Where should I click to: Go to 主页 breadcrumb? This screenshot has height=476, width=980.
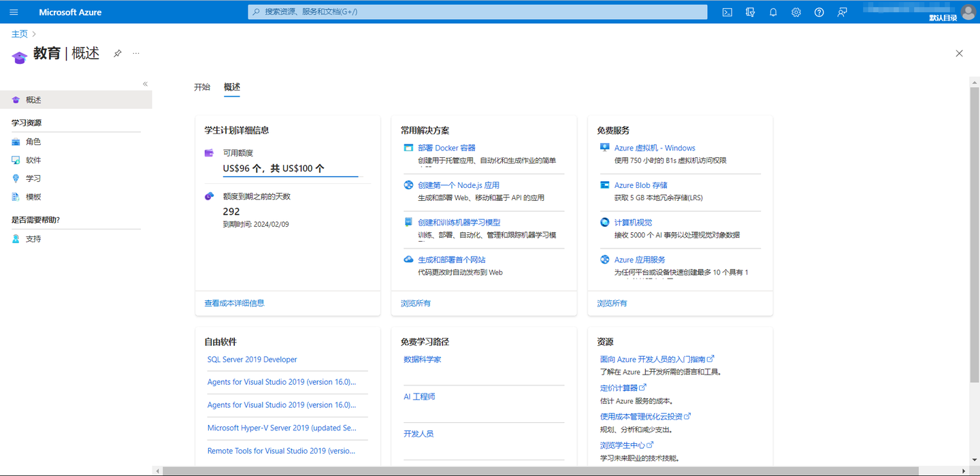tap(20, 34)
